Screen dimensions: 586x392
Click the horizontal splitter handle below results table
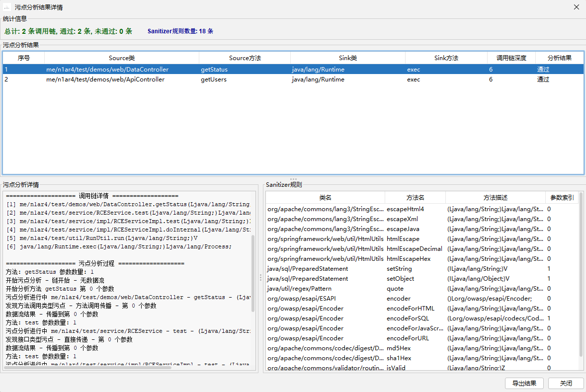click(x=293, y=179)
